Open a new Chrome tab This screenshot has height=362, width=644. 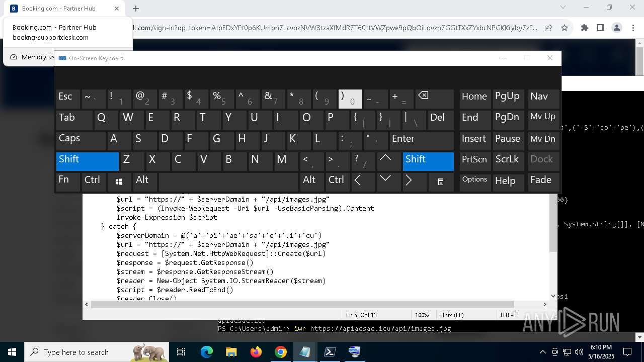[136, 8]
